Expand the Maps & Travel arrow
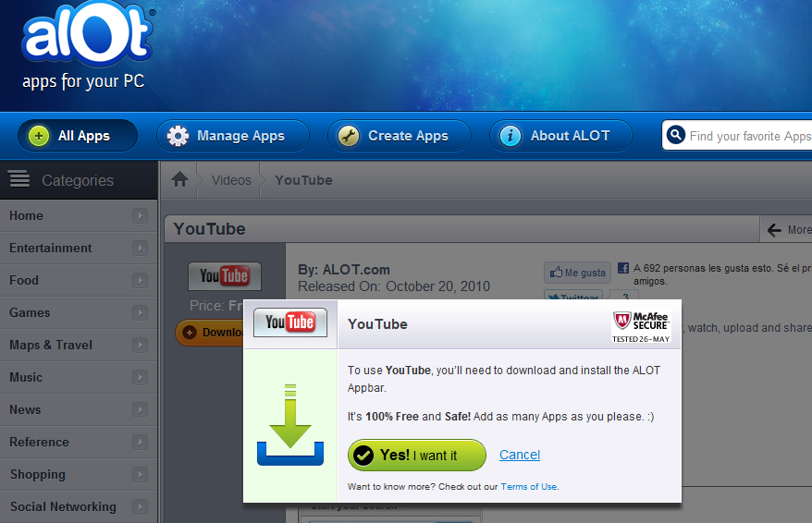Viewport: 812px width, 523px height. pos(140,345)
